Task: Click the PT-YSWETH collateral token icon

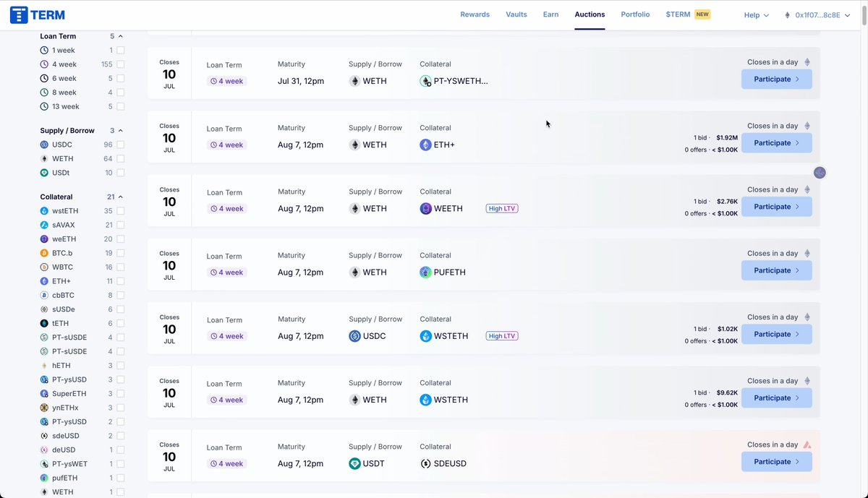Action: tap(425, 81)
